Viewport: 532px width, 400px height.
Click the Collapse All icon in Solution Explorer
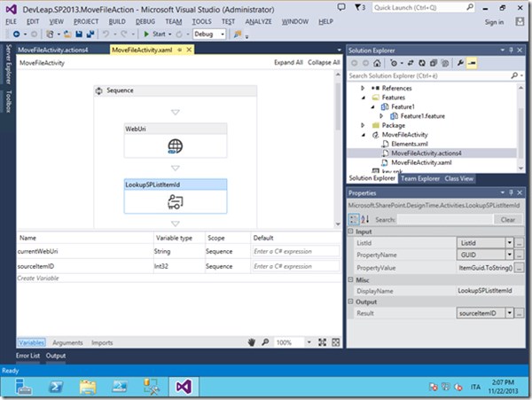pos(434,63)
